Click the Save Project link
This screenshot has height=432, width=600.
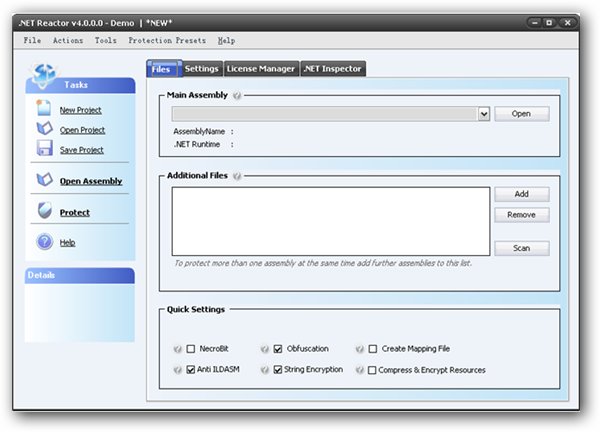(x=82, y=150)
